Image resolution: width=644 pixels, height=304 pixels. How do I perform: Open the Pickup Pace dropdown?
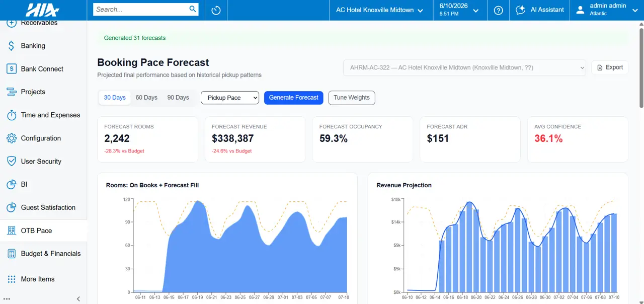tap(230, 98)
